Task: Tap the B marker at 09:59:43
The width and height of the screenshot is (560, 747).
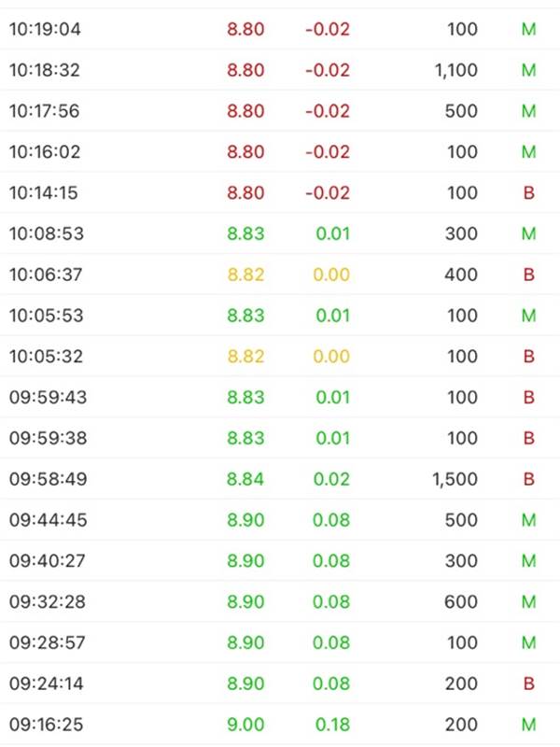Action: 528,398
